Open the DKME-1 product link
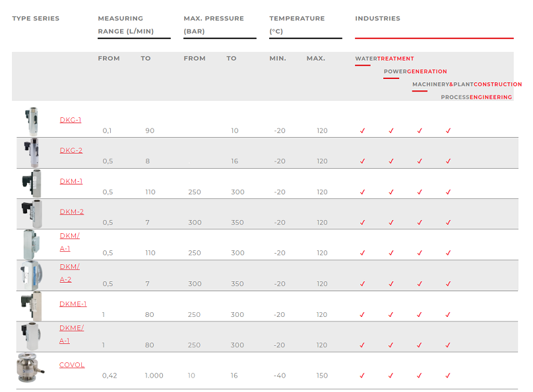Screen dimensions: 533x392 tap(73, 304)
